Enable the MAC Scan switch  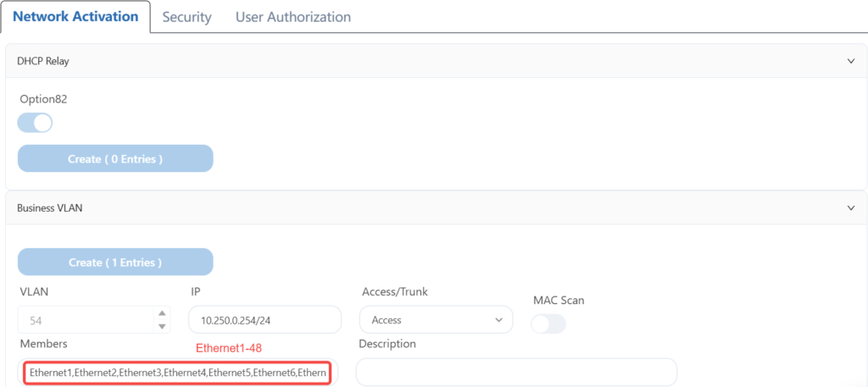pos(548,323)
